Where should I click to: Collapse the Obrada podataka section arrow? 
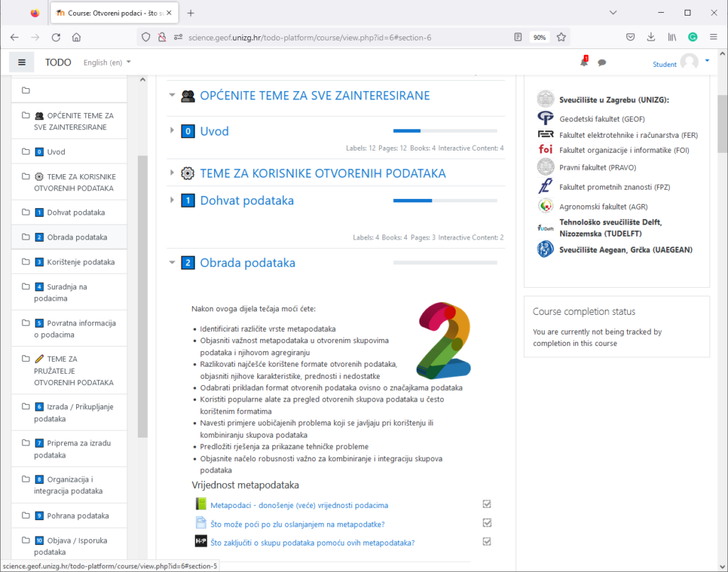[x=171, y=263]
